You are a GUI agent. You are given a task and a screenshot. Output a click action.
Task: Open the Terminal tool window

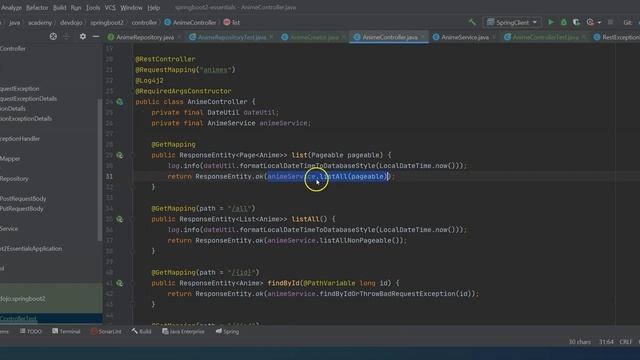point(66,331)
